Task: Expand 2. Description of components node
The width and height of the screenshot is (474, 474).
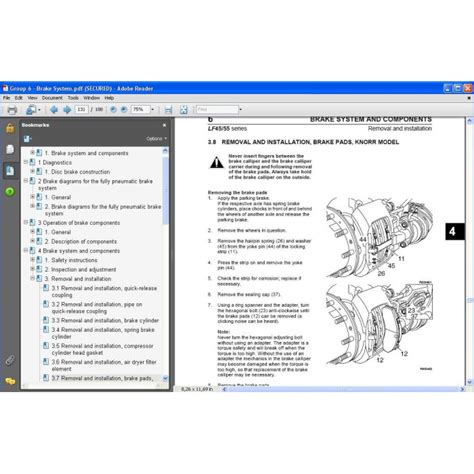Action: (32, 241)
